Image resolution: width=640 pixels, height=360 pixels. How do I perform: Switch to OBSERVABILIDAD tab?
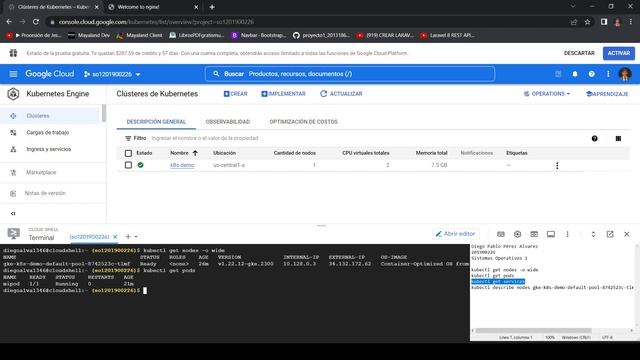point(228,122)
